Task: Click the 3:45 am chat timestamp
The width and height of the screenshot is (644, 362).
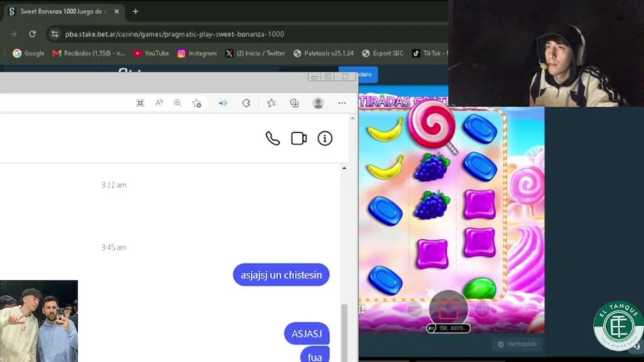Action: (x=114, y=247)
